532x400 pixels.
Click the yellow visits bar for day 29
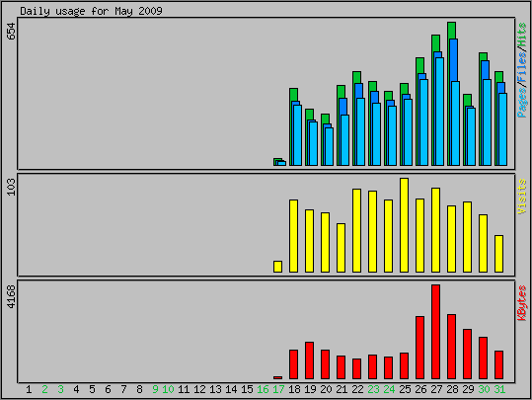pyautogui.click(x=467, y=237)
